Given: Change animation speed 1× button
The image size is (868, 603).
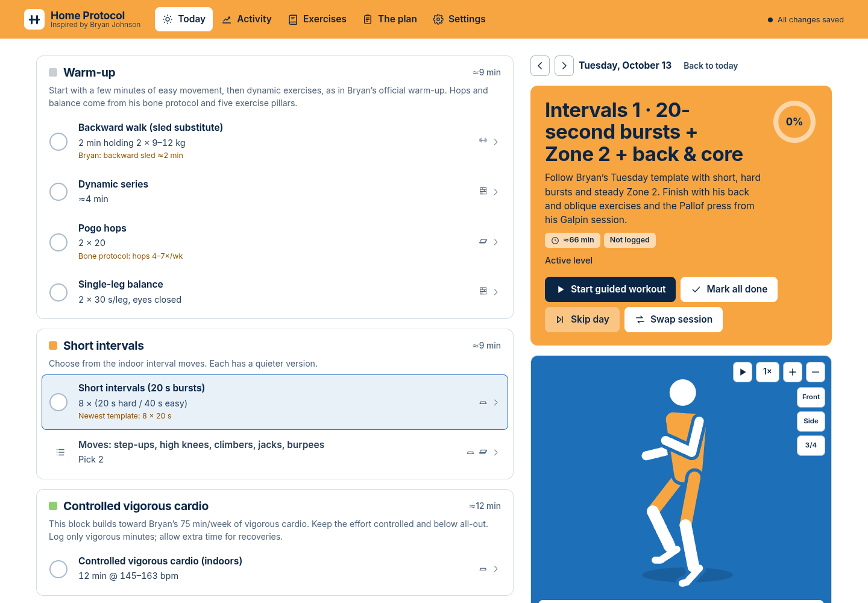Looking at the screenshot, I should [x=767, y=372].
